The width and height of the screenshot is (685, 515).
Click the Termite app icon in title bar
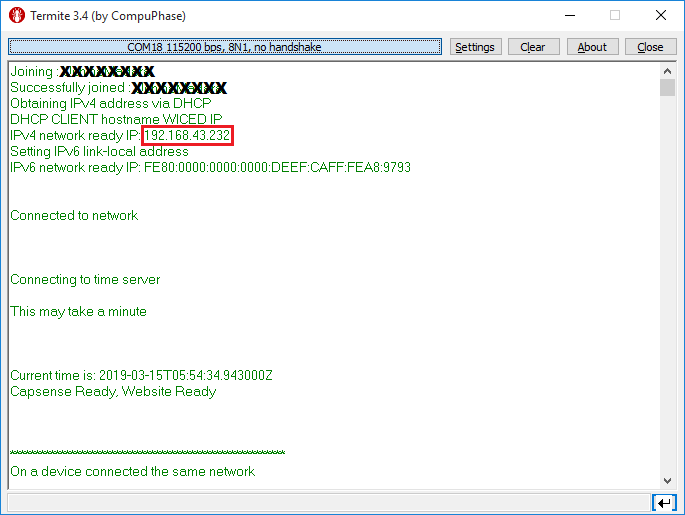coord(17,15)
